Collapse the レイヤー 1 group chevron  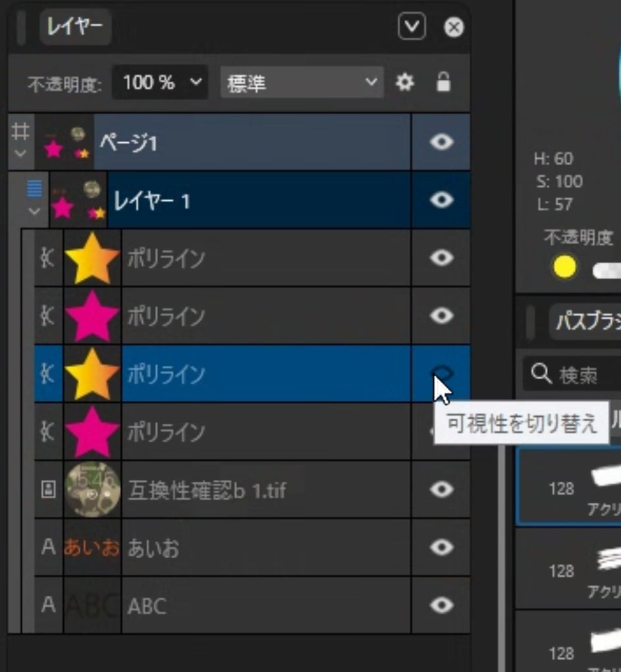coord(34,212)
